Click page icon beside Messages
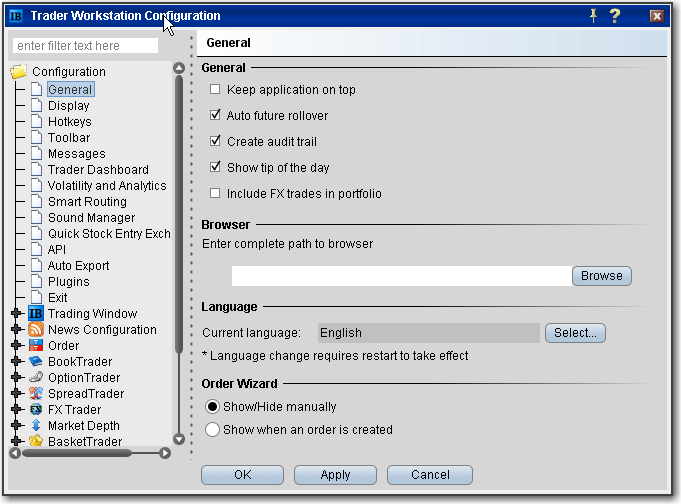This screenshot has width=681, height=504. 37,153
